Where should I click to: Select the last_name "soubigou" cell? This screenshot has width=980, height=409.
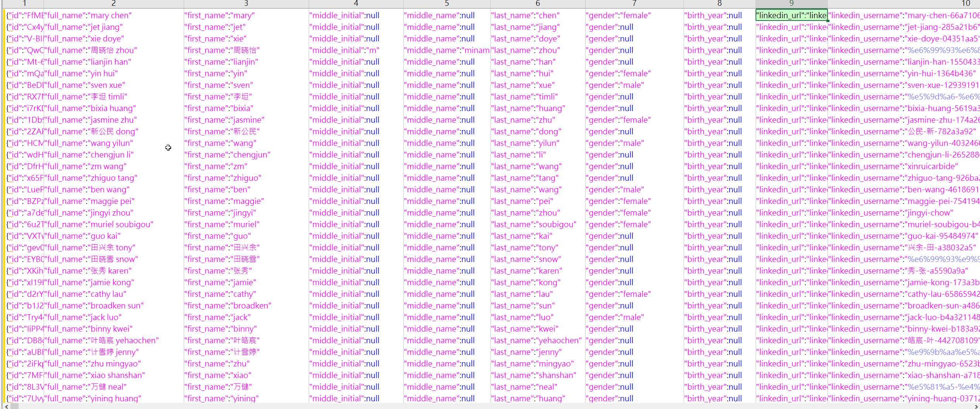(x=538, y=224)
